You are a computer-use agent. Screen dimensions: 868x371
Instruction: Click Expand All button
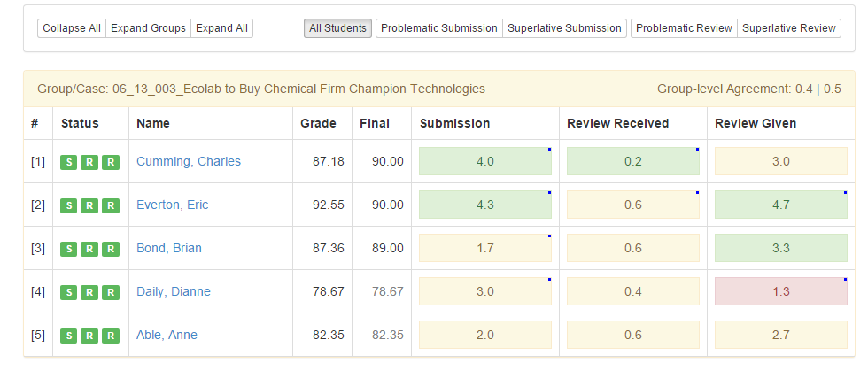click(x=221, y=28)
